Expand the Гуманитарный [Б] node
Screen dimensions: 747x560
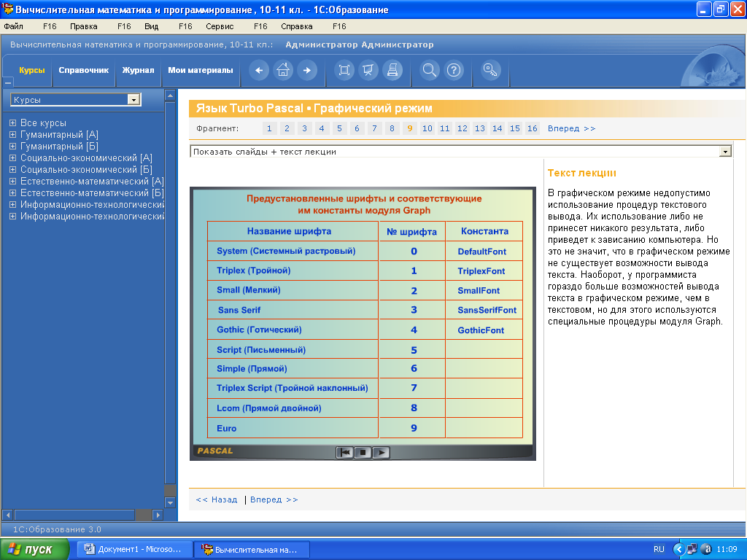[x=13, y=146]
